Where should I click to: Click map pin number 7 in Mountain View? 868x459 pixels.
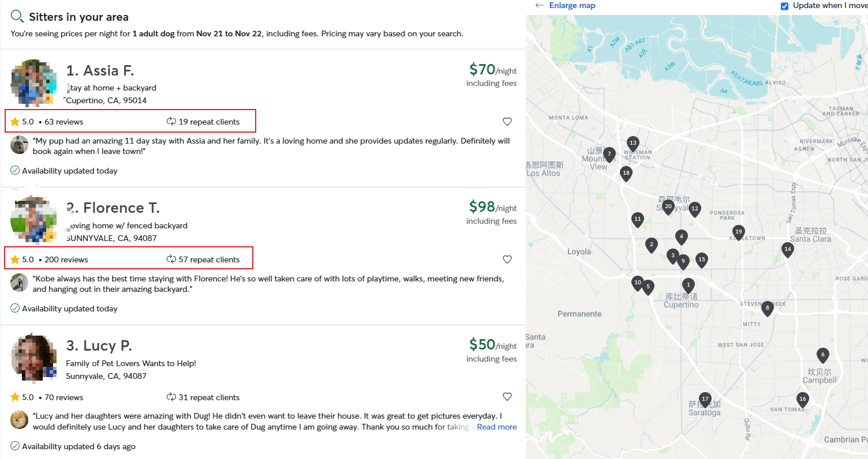(x=609, y=154)
